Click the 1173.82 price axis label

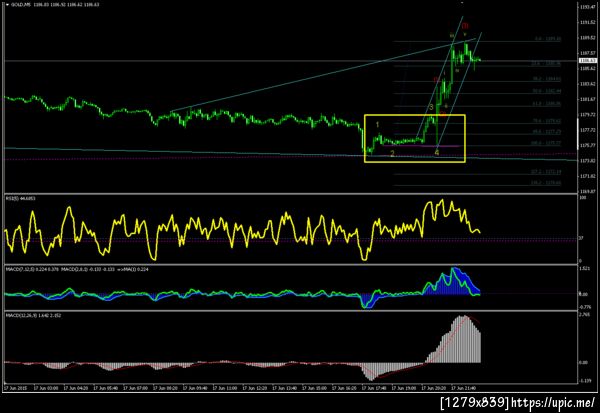tap(587, 161)
